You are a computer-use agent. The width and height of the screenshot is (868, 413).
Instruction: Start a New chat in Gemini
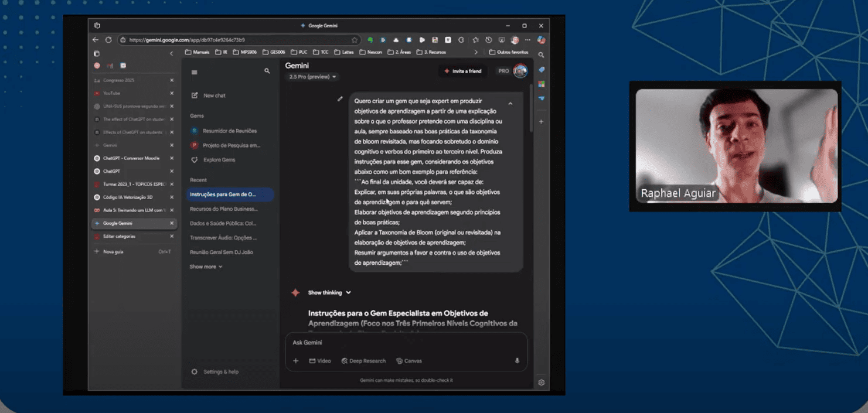pyautogui.click(x=209, y=95)
